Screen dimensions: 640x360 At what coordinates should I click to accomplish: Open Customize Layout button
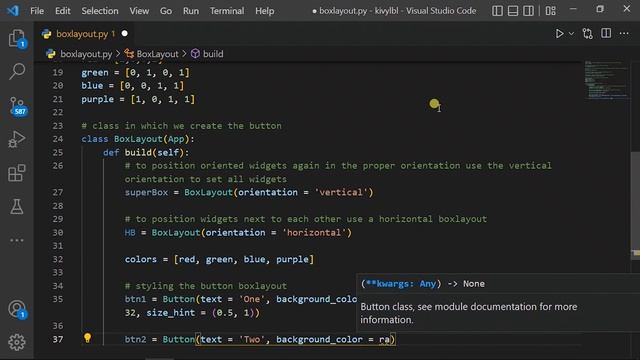tap(551, 11)
